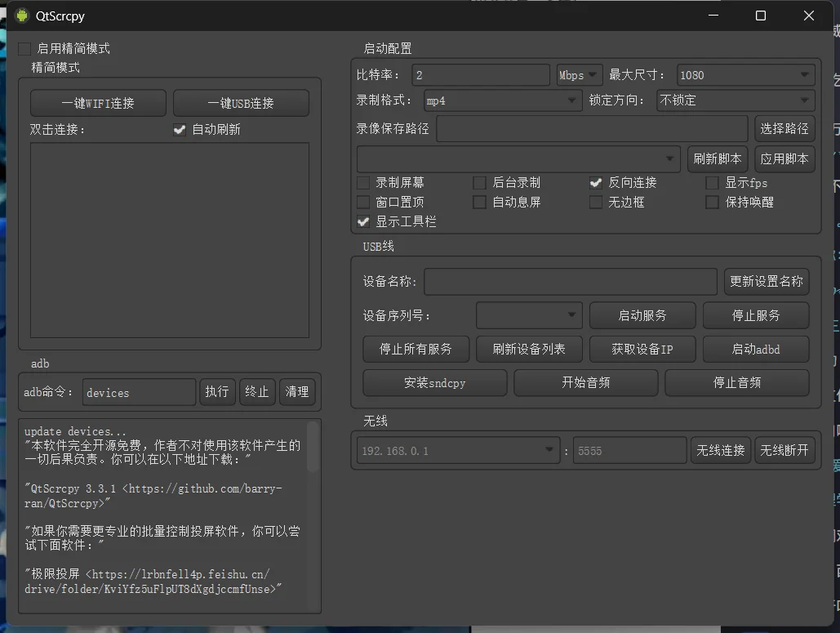Click the 停止音频 button
This screenshot has width=840, height=633.
pyautogui.click(x=737, y=383)
